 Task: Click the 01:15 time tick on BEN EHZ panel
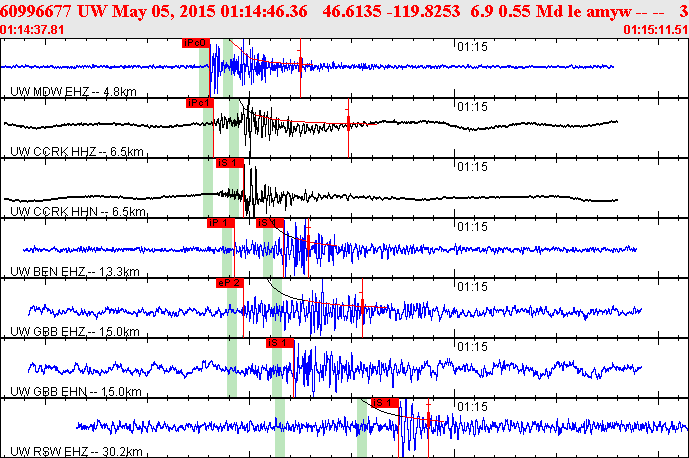click(x=472, y=227)
